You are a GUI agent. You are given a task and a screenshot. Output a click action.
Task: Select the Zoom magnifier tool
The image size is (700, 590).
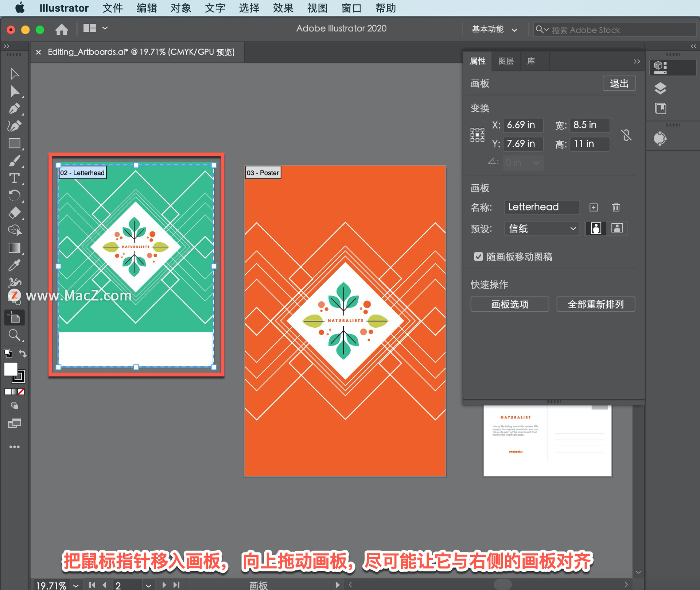[14, 335]
